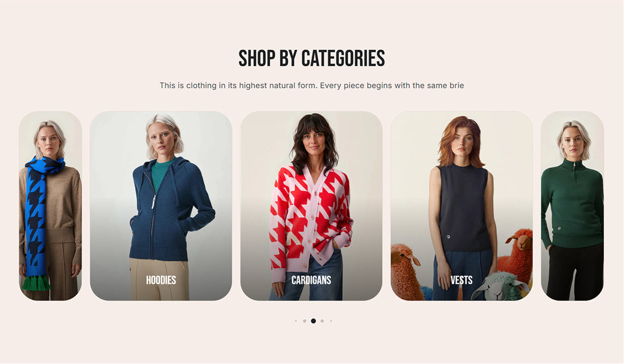624x364 pixels.
Task: Select the grey dot left of active dot
Action: tap(304, 321)
